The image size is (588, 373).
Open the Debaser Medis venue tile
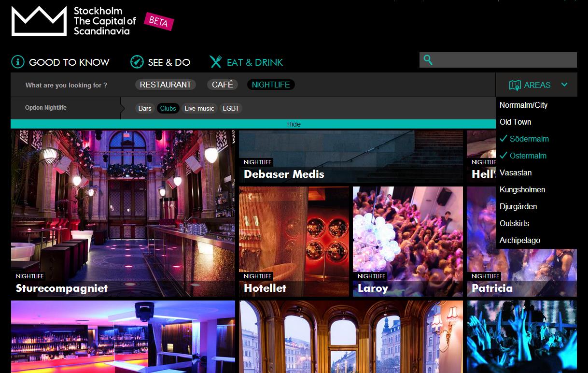pyautogui.click(x=351, y=157)
